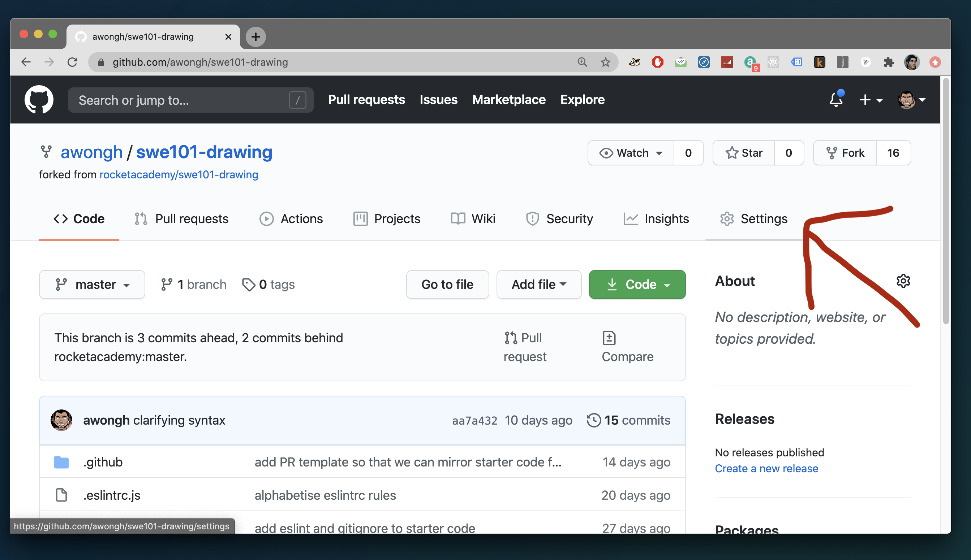This screenshot has height=560, width=971.
Task: Open .github folder name
Action: [x=103, y=462]
